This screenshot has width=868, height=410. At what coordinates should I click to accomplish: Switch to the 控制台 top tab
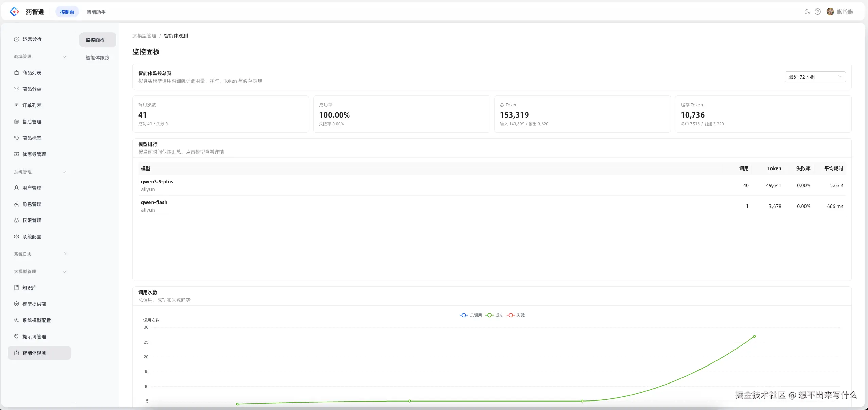tap(67, 12)
